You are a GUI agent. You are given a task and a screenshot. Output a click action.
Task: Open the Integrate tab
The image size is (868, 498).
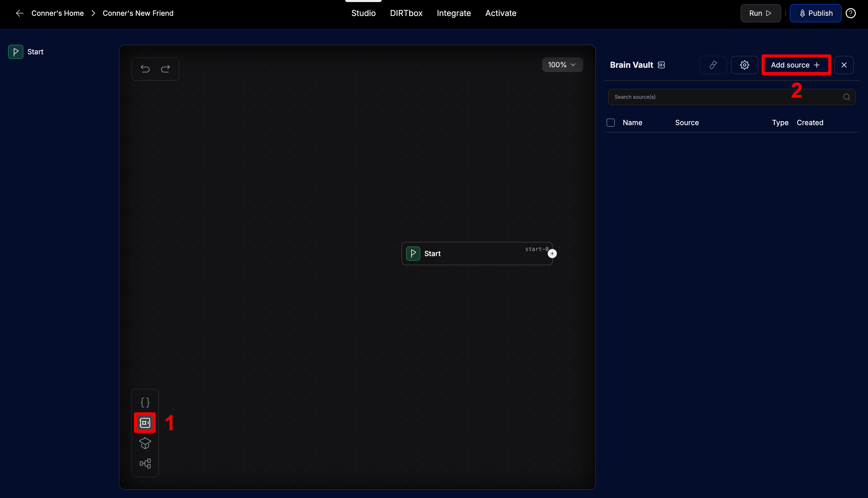tap(454, 13)
